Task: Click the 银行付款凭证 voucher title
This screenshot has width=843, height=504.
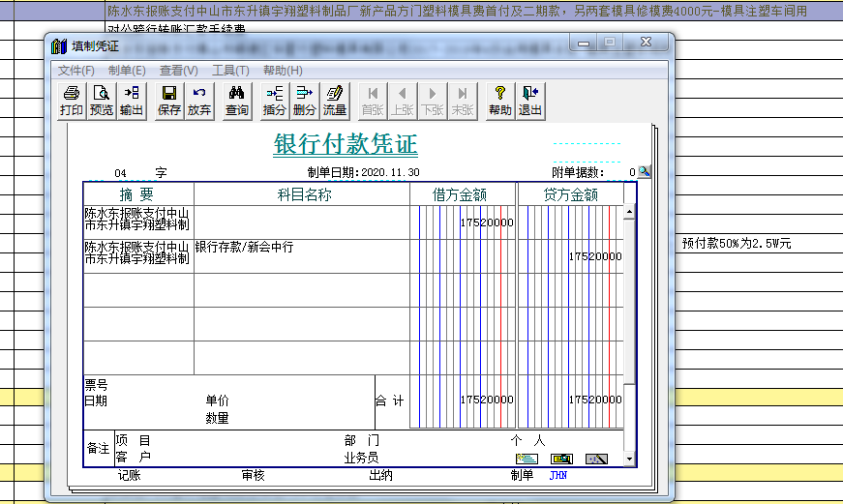Action: 346,144
